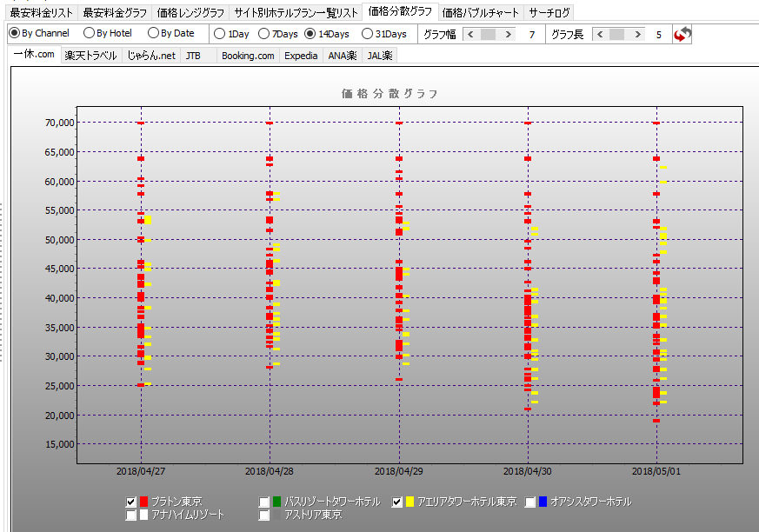Open the 最安料金リスト tab

click(43, 13)
